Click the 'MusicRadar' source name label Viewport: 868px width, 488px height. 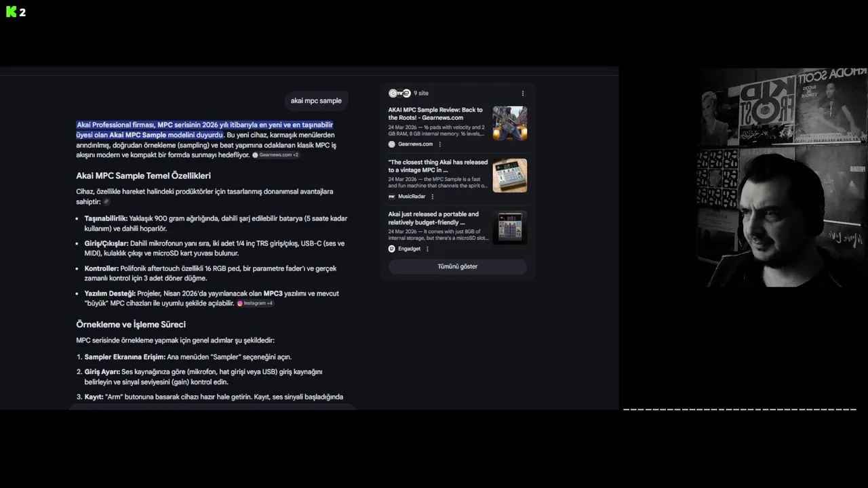(412, 197)
